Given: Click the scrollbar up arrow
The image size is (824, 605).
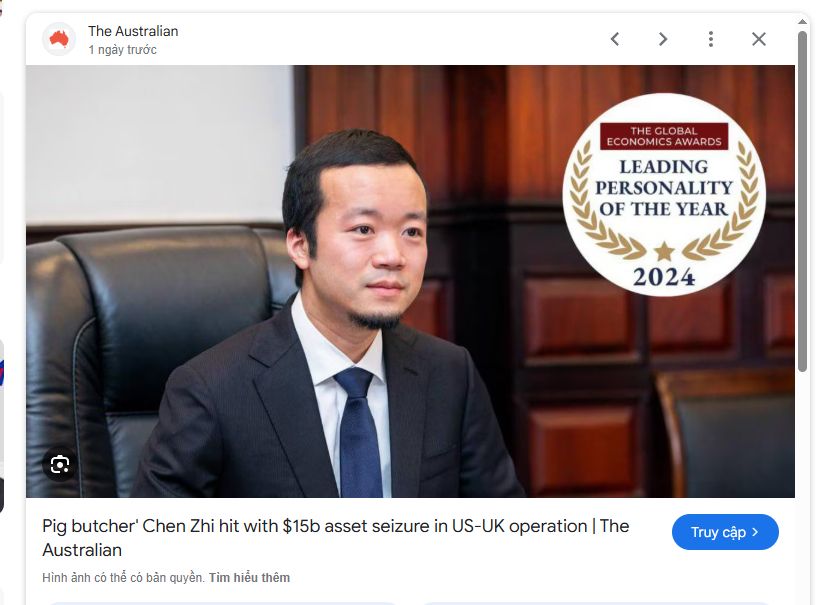Looking at the screenshot, I should point(802,22).
